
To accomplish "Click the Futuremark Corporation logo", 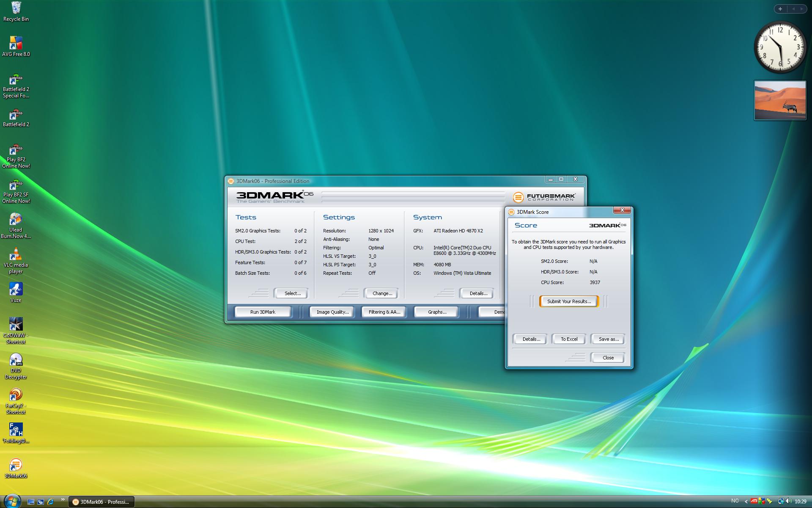I will (x=544, y=197).
